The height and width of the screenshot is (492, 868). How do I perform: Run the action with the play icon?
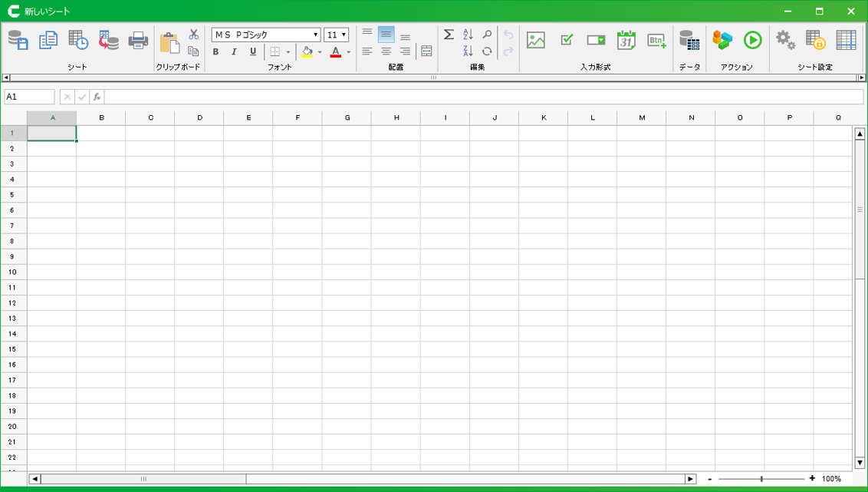tap(752, 40)
